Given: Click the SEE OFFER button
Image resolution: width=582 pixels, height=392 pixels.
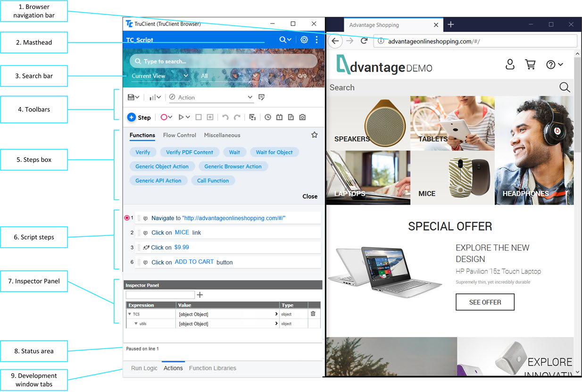Looking at the screenshot, I should coord(485,302).
